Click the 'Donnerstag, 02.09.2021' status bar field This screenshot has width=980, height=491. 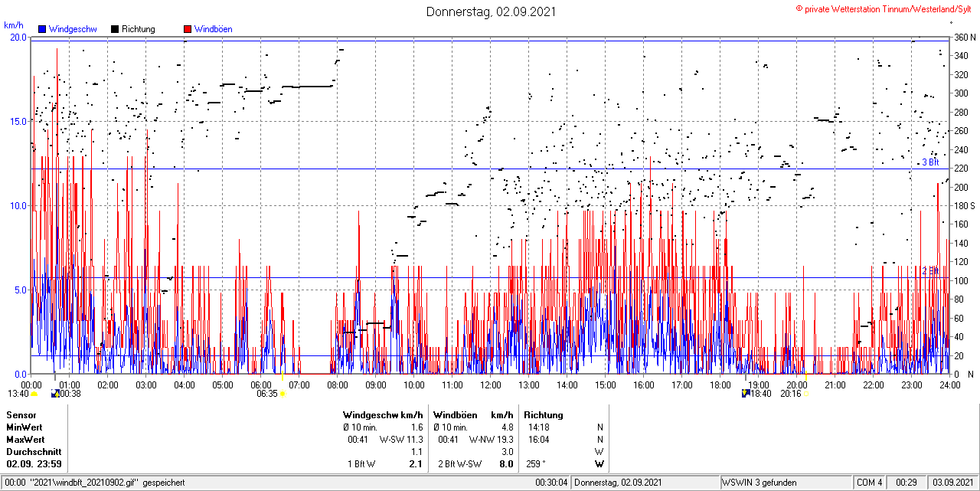[x=645, y=483]
